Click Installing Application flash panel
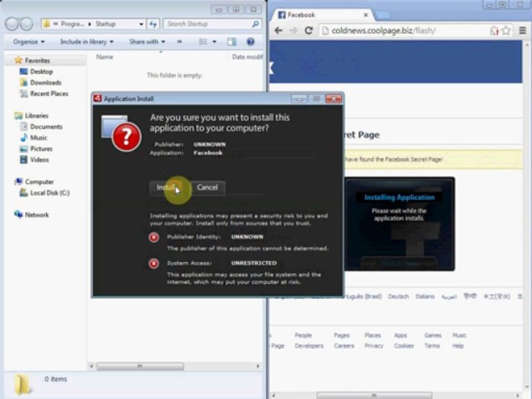532x399 pixels. pyautogui.click(x=400, y=224)
